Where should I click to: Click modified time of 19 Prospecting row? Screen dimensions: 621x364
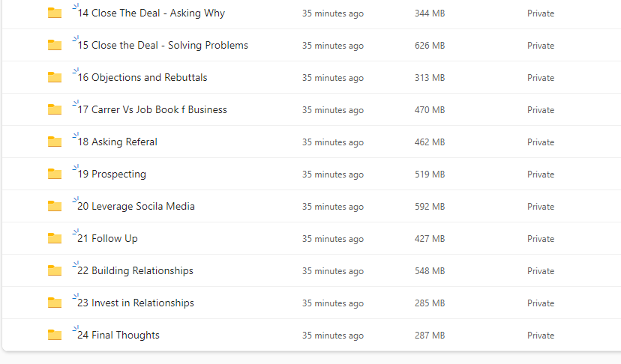point(333,175)
